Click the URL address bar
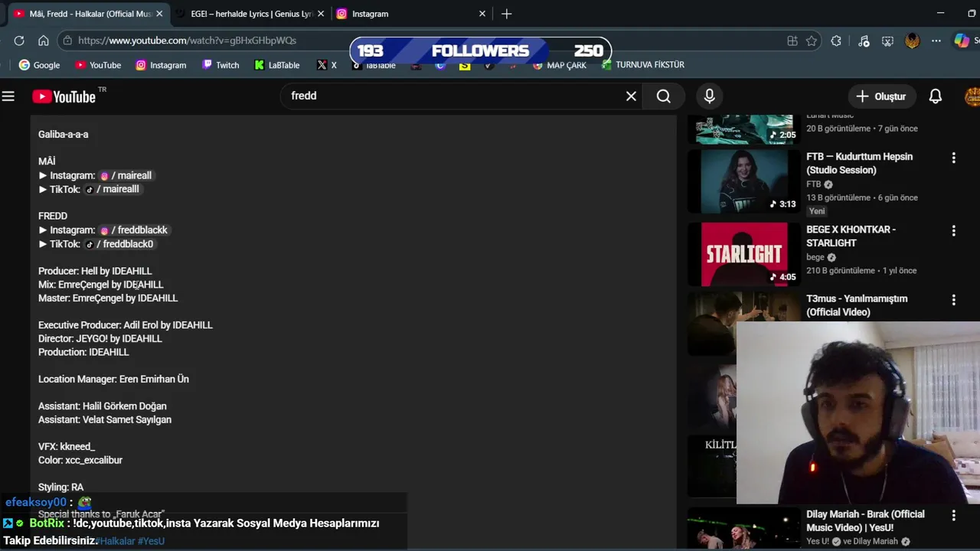Image resolution: width=980 pixels, height=551 pixels. (x=429, y=41)
